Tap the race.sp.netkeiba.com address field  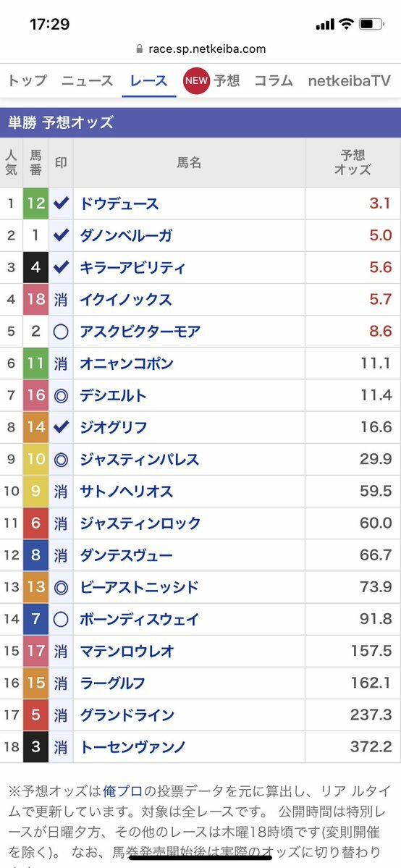200,49
